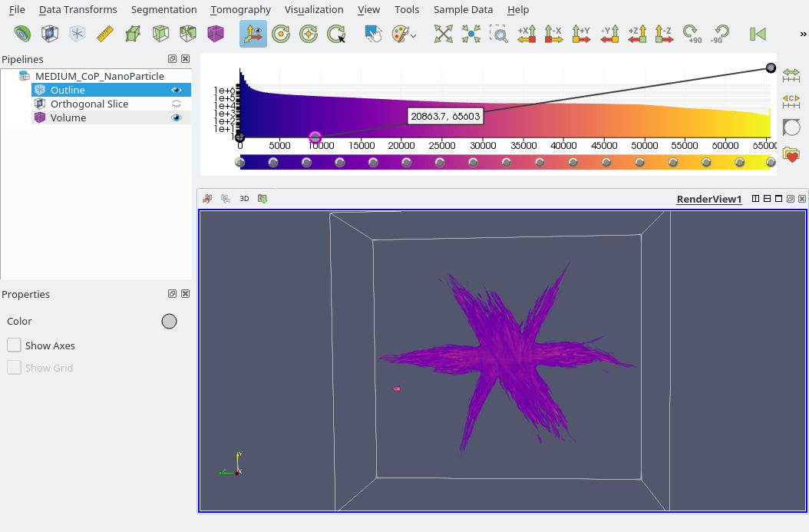Open the Tomography menu
The height and width of the screenshot is (532, 809).
pyautogui.click(x=240, y=9)
